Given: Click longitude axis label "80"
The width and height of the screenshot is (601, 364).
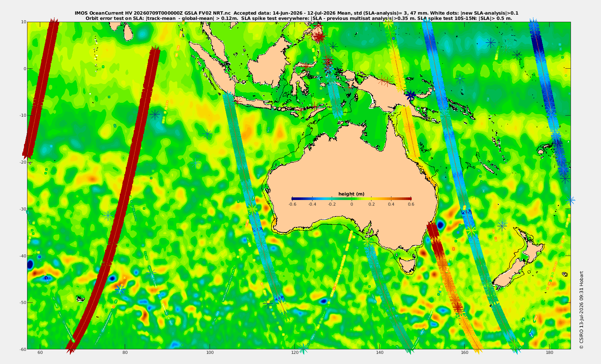Looking at the screenshot, I should click(x=125, y=353).
